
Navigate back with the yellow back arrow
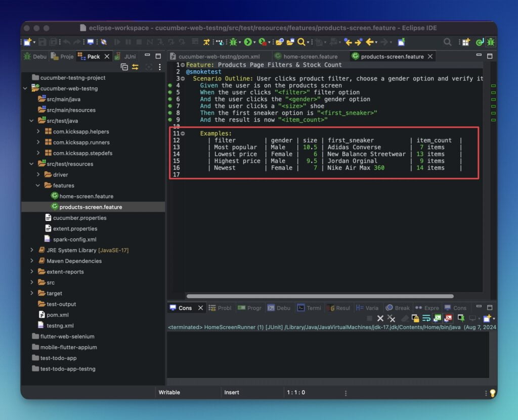click(x=370, y=42)
